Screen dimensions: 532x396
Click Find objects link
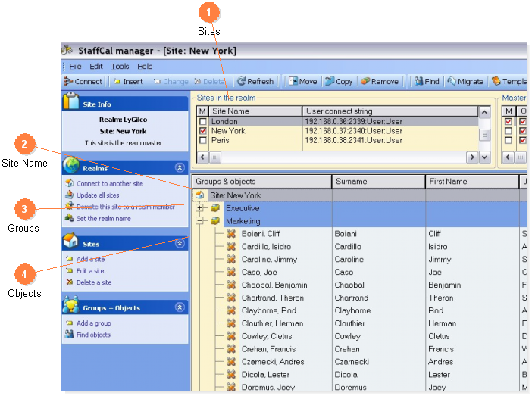click(x=93, y=335)
